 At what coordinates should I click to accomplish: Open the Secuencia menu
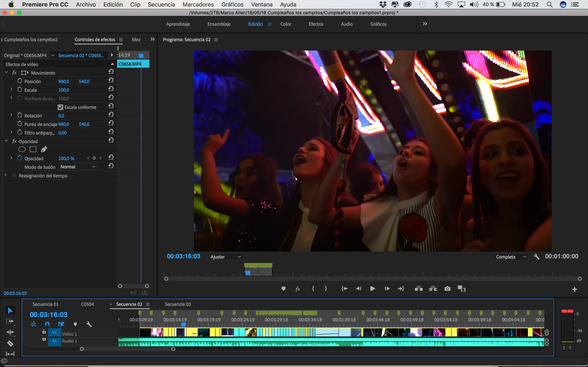(x=161, y=4)
